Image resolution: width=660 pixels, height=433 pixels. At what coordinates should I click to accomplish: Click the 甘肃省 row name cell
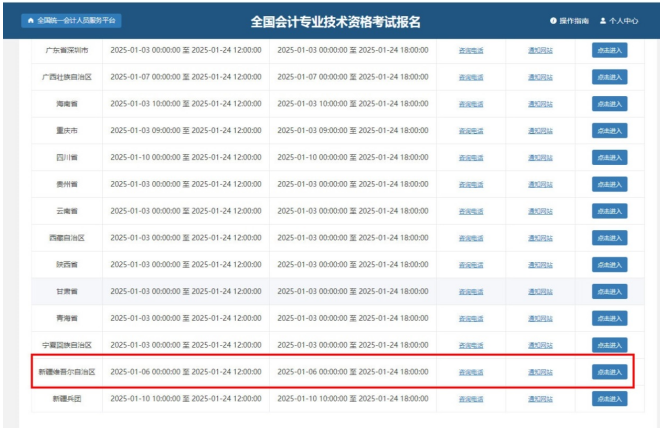pos(66,291)
